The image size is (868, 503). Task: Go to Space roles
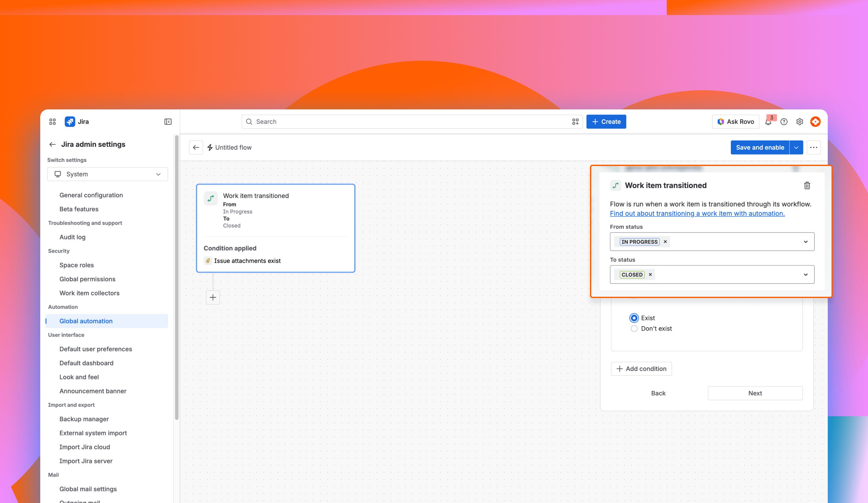point(76,265)
